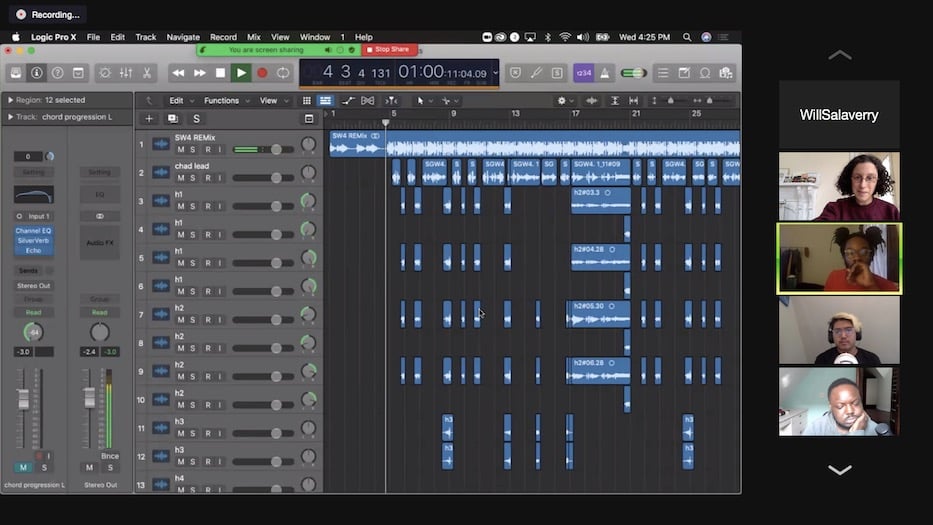
Task: Select the h2#03.3 audio region
Action: pos(600,201)
